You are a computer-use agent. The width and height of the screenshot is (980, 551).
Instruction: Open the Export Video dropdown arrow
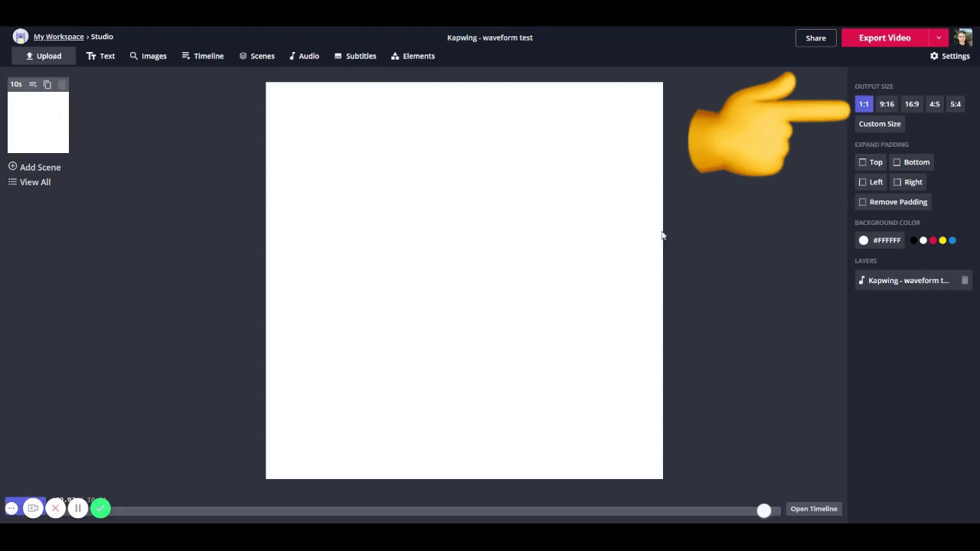pyautogui.click(x=939, y=37)
